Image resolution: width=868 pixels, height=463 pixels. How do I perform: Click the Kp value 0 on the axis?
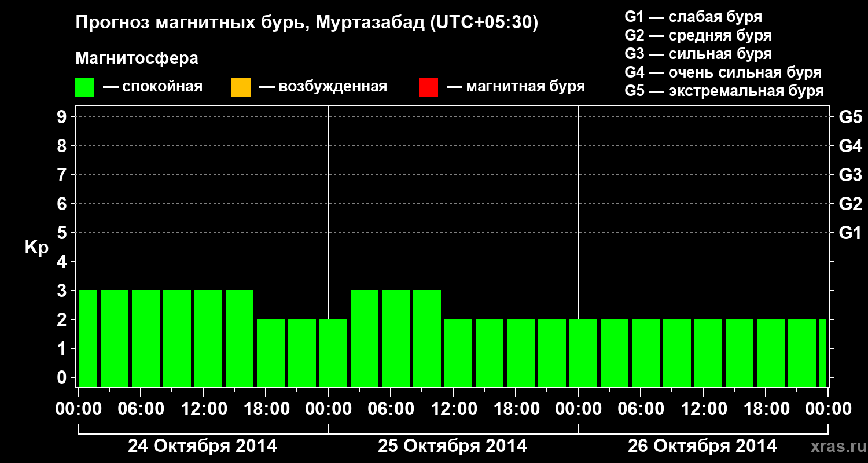click(63, 377)
